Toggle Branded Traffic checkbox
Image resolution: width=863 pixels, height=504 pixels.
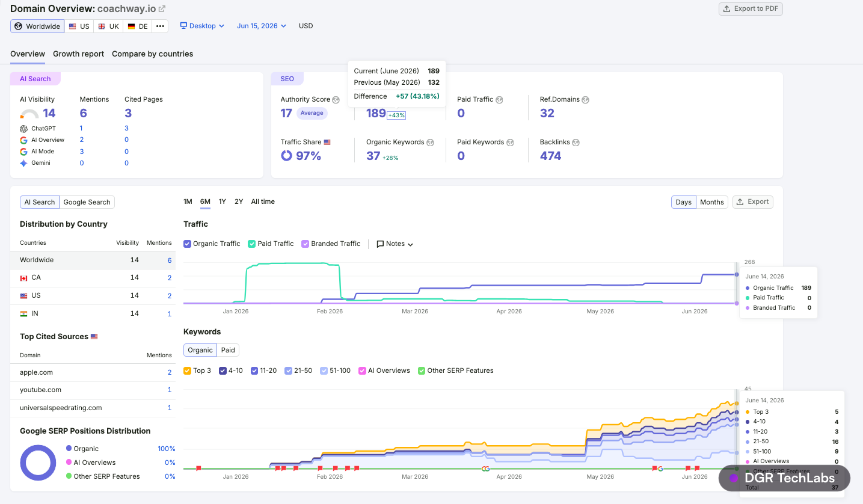pos(306,244)
